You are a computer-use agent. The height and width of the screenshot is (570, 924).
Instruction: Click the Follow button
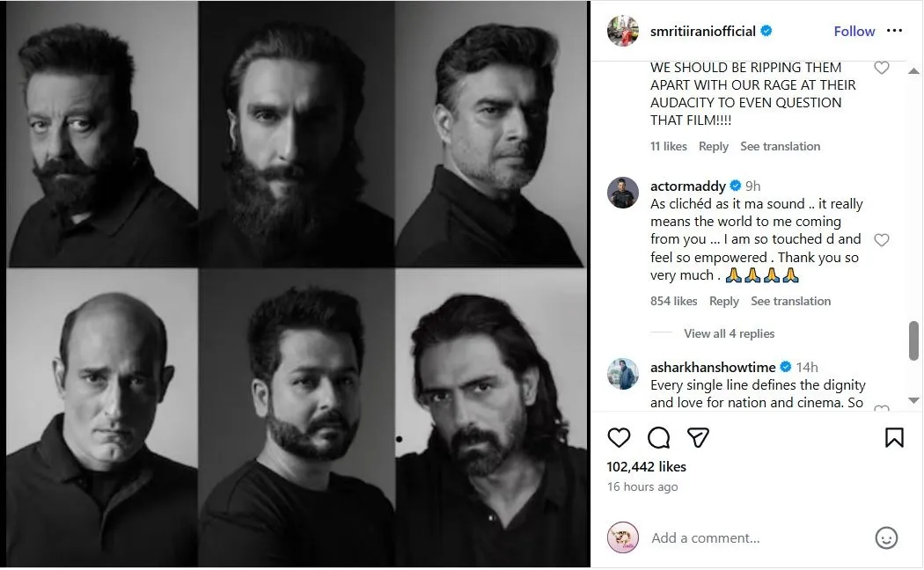[x=854, y=31]
